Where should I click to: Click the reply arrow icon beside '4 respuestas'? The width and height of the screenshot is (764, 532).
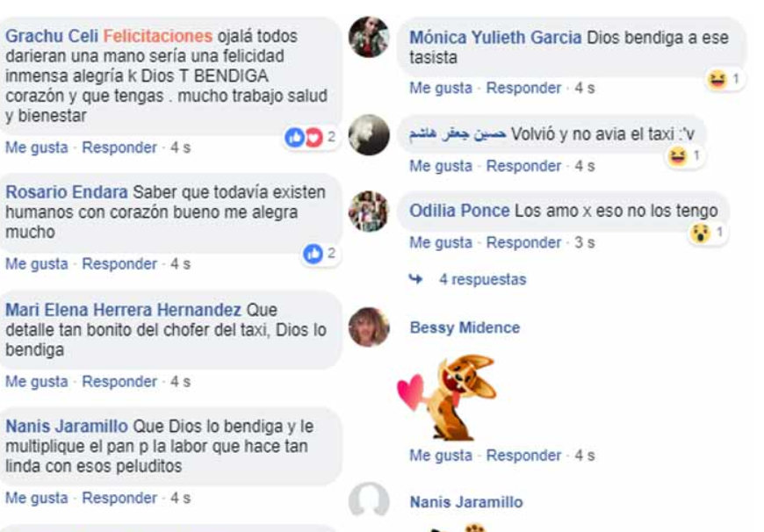click(x=415, y=279)
